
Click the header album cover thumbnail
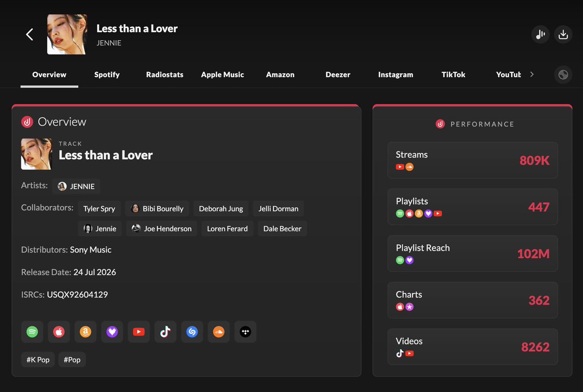[67, 34]
